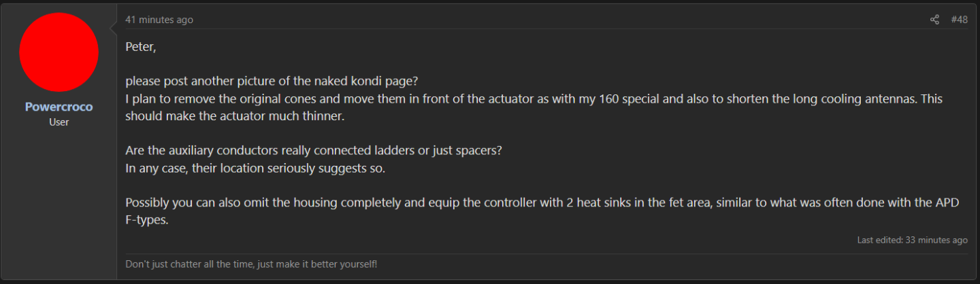Click the "Last edited: 33 minutes ago" note
This screenshot has height=284, width=980.
912,240
